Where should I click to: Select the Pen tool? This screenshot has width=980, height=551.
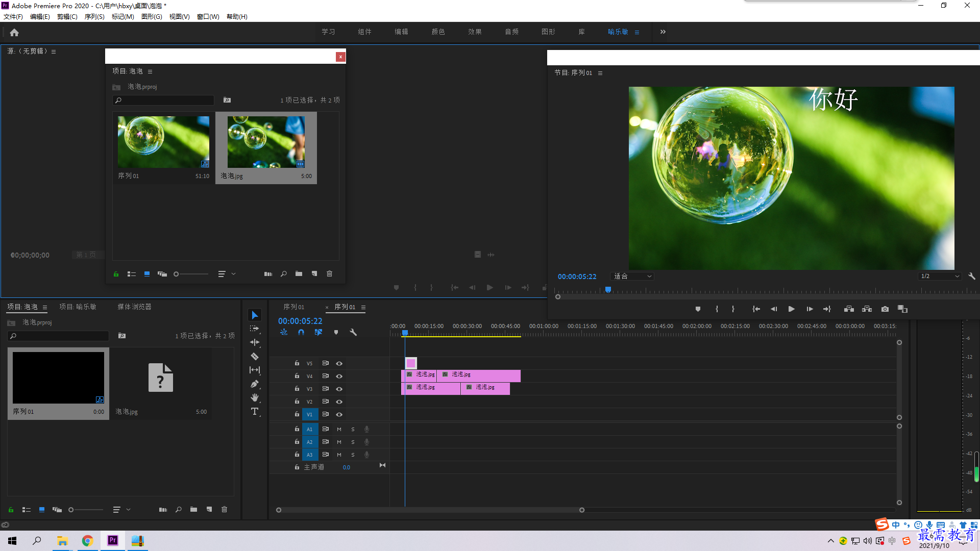[255, 384]
